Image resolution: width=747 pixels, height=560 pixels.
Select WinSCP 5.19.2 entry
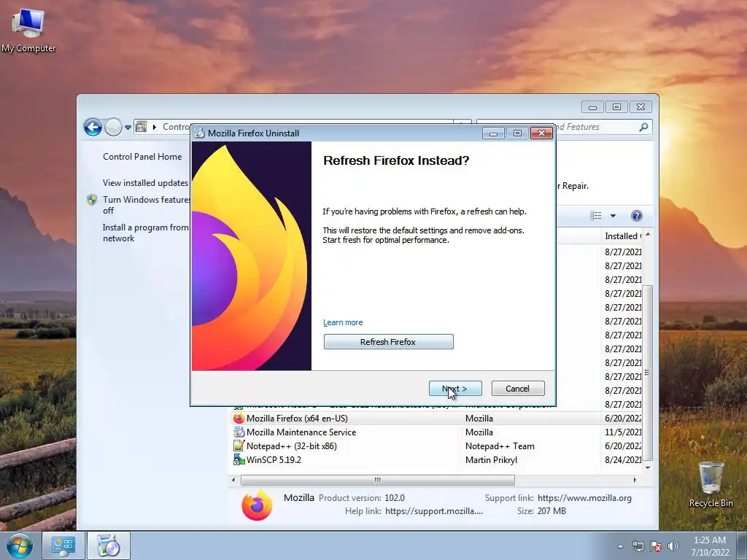pyautogui.click(x=436, y=459)
